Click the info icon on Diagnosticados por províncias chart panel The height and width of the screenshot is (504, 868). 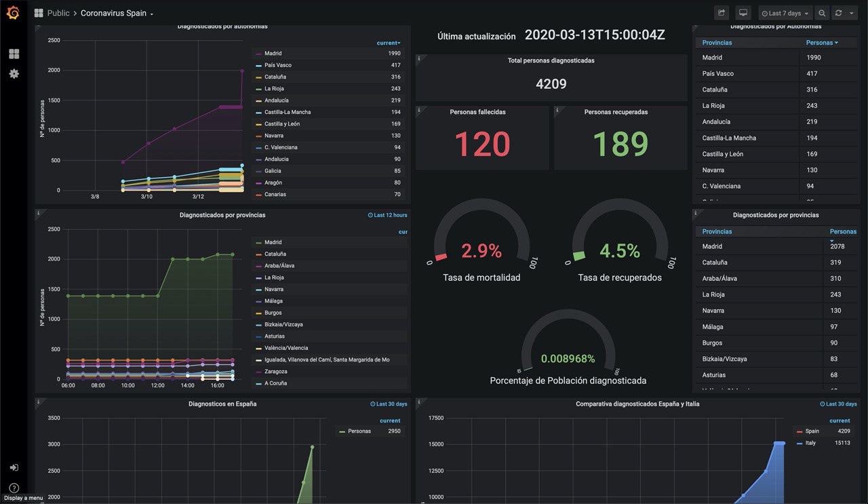pyautogui.click(x=39, y=213)
